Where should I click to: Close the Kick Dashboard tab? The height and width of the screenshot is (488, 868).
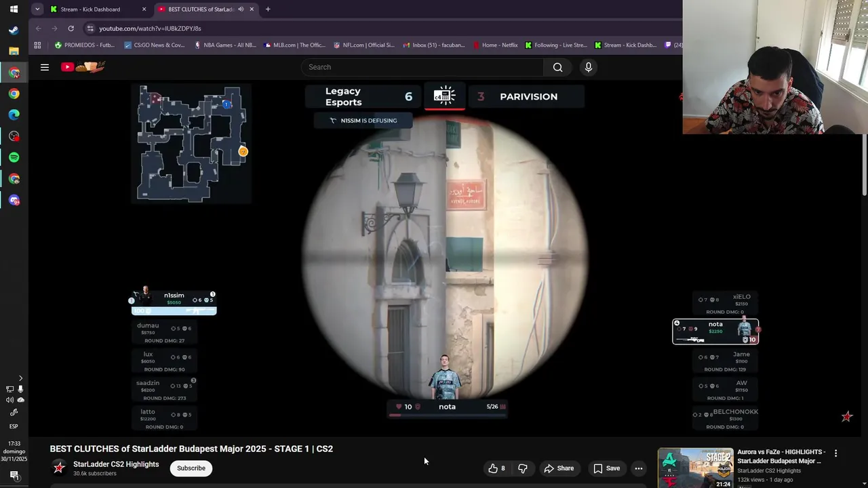[144, 9]
